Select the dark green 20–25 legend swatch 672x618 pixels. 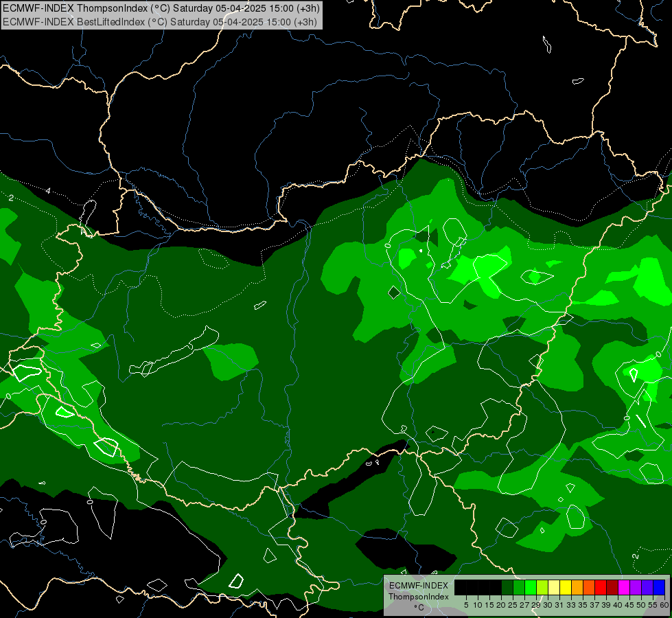[x=507, y=587]
